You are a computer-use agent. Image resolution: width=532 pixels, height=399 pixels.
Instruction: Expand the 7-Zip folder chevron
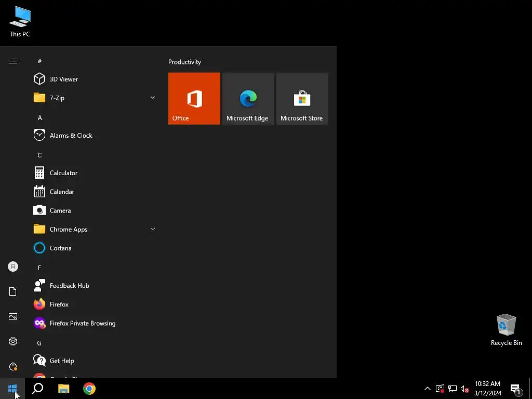coord(153,98)
